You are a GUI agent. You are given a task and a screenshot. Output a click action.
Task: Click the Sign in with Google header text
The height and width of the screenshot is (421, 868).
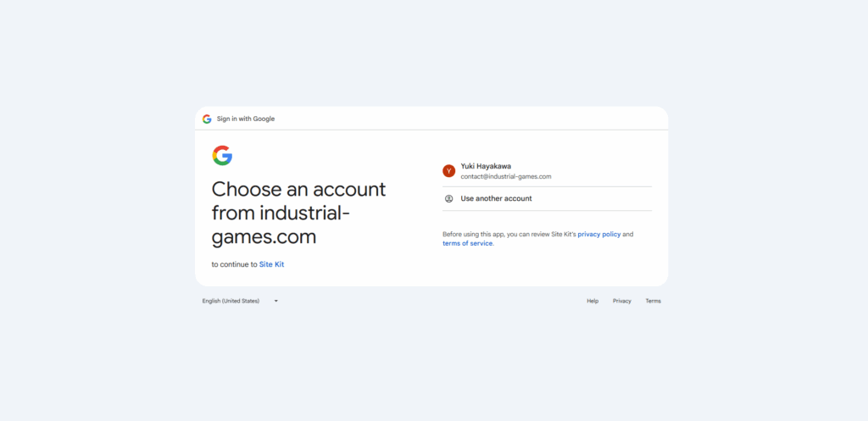pyautogui.click(x=246, y=119)
